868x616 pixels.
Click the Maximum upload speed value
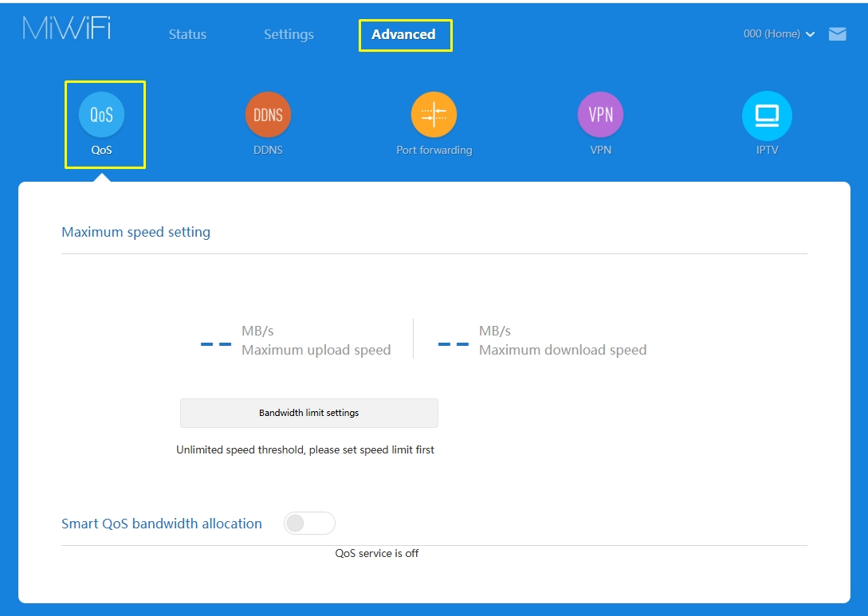(x=216, y=344)
